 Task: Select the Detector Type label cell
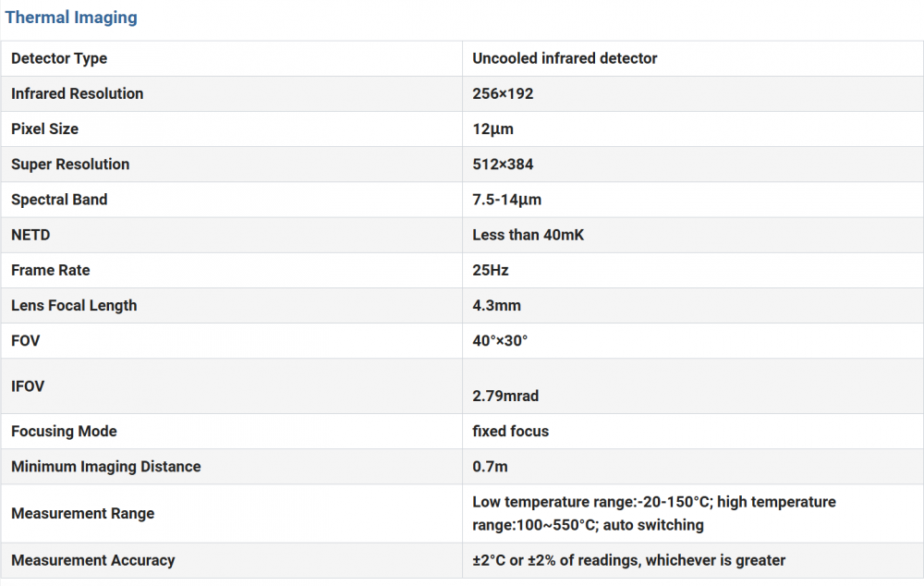tap(59, 58)
